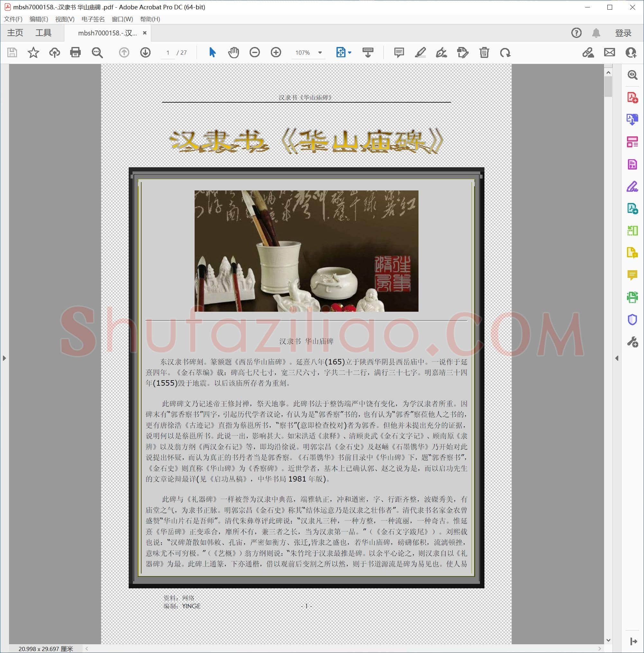Click the Save file icon
The image size is (644, 653).
[x=12, y=52]
